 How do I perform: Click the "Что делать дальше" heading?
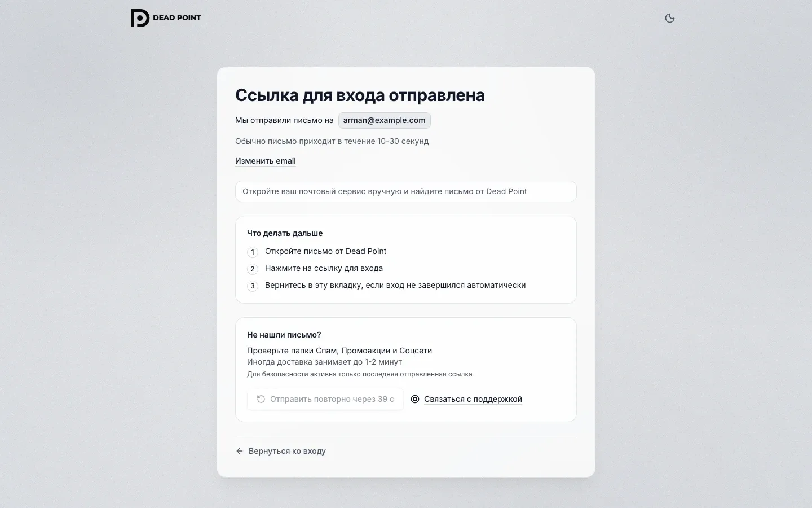tap(285, 233)
